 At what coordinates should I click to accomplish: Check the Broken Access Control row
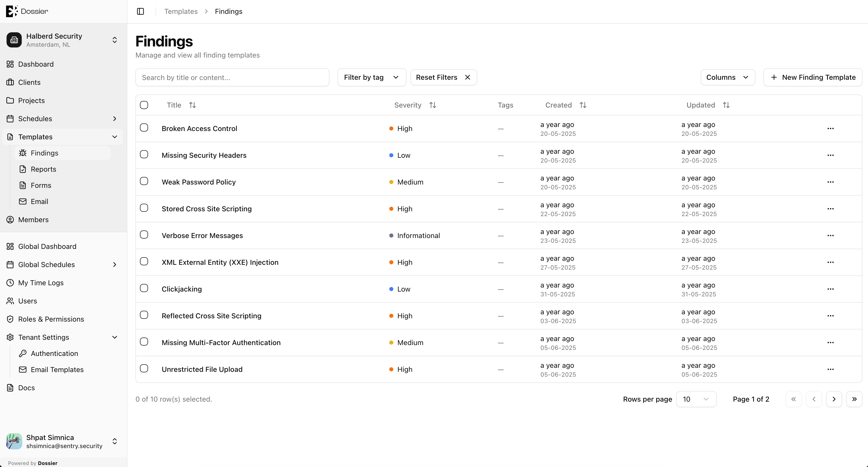144,128
